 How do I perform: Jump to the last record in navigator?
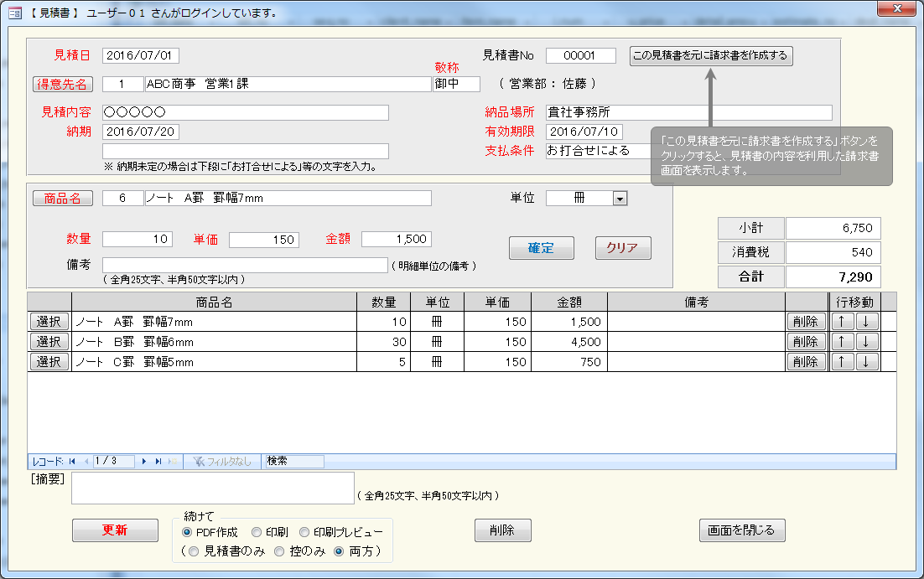(x=158, y=462)
